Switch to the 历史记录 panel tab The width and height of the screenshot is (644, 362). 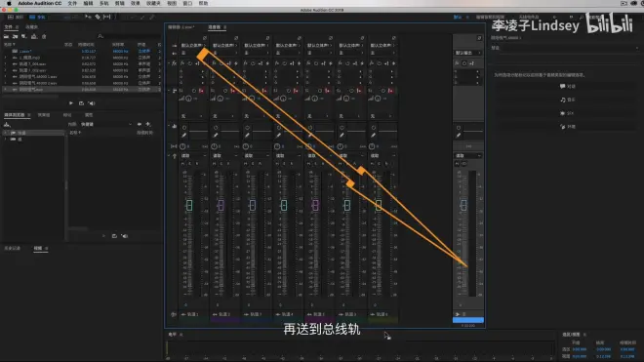pos(13,248)
